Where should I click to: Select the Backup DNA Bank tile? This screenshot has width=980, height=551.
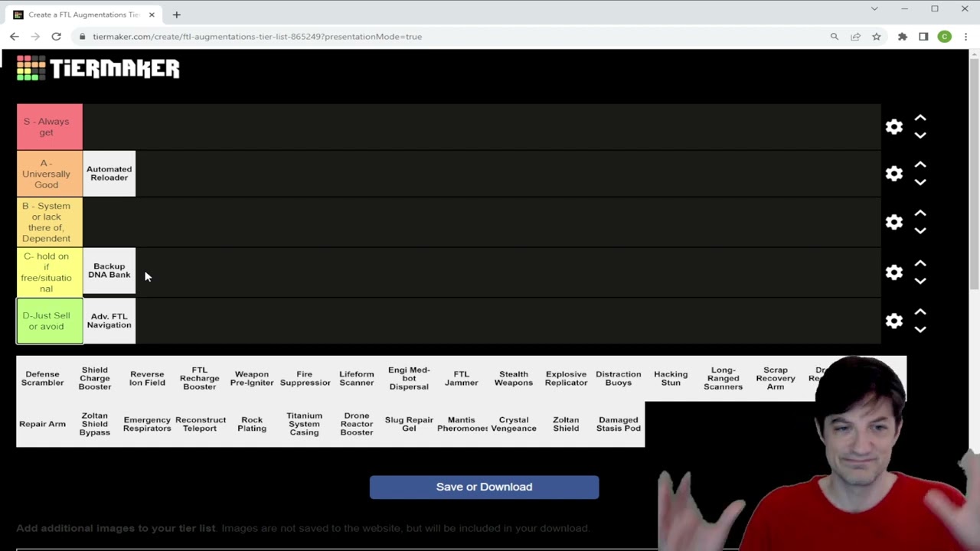pyautogui.click(x=109, y=271)
